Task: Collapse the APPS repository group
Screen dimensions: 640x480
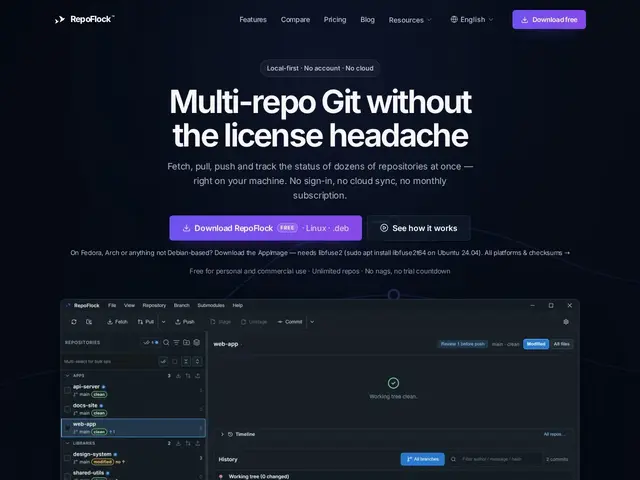Action: pos(67,376)
